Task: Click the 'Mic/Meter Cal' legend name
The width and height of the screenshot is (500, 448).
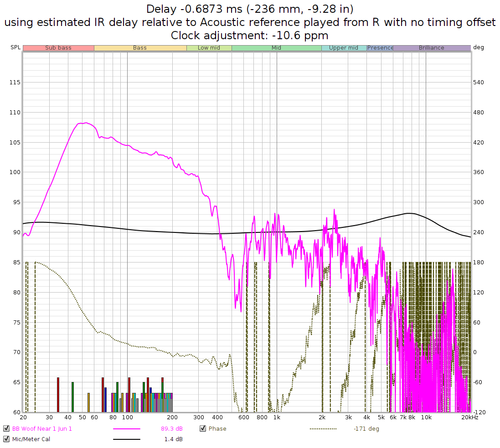Action: point(31,439)
